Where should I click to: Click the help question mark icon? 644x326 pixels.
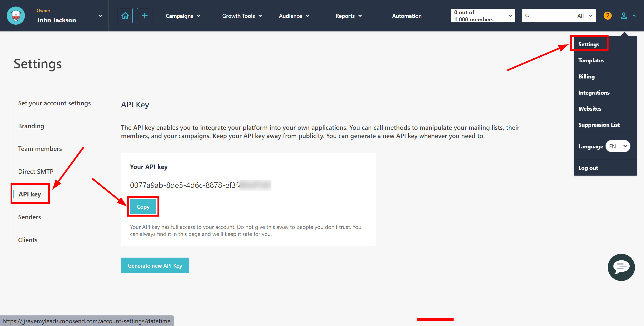tap(608, 16)
